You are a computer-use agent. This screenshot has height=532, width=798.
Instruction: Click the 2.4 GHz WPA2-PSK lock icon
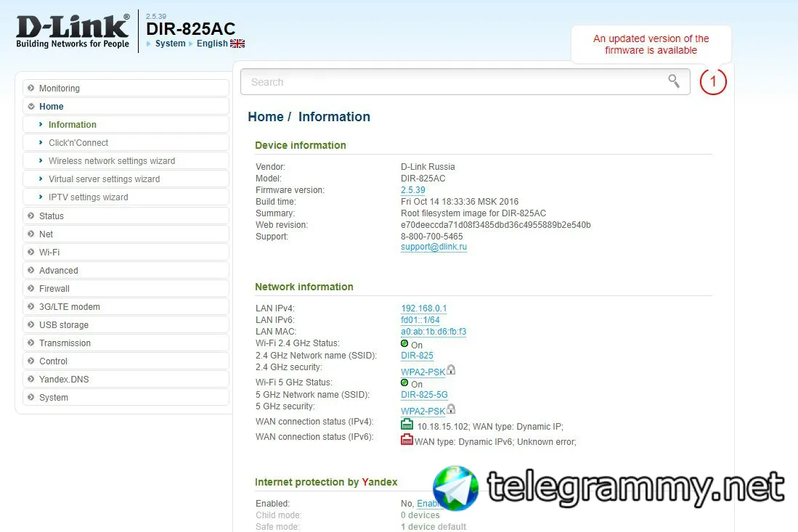tap(451, 369)
